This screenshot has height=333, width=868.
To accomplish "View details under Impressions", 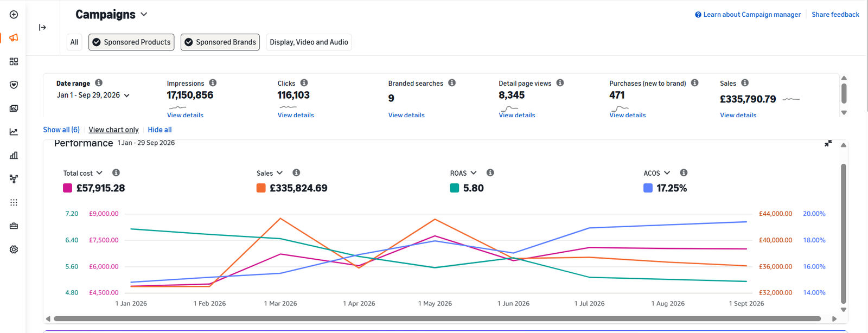I will (x=185, y=115).
